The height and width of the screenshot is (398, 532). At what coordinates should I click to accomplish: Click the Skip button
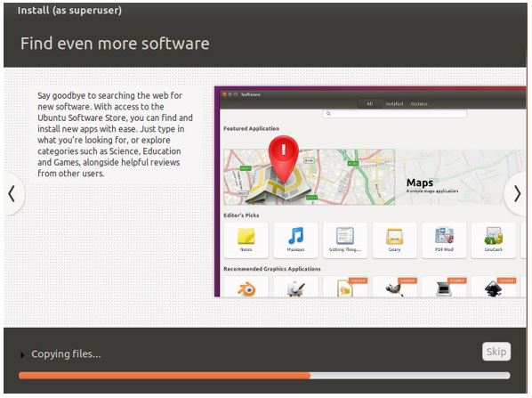tap(496, 351)
